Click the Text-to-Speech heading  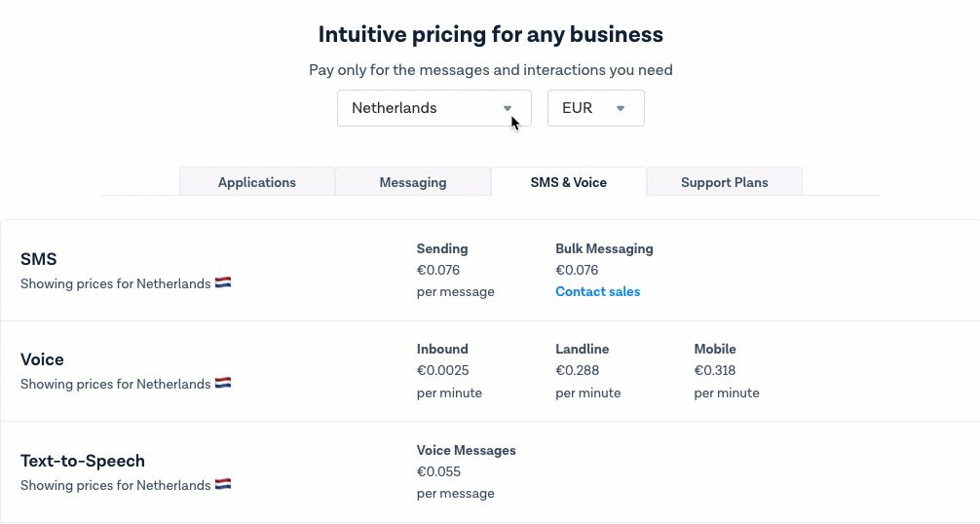[x=83, y=461]
